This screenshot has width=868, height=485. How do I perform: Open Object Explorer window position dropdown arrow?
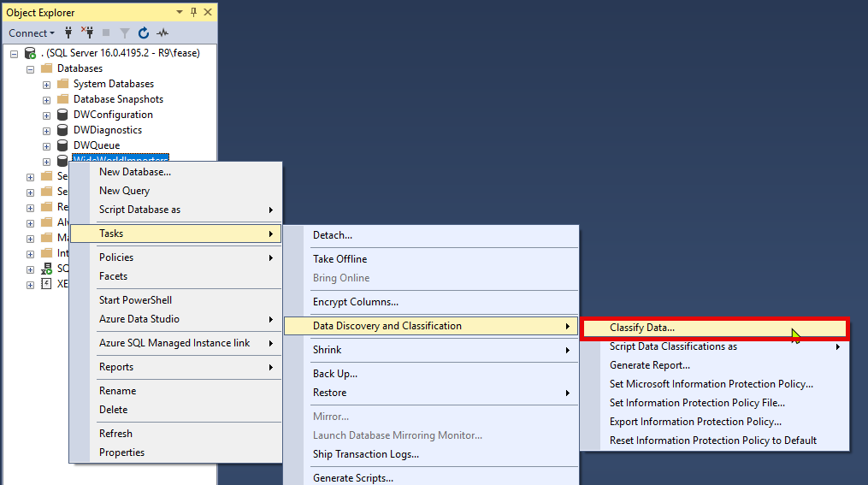pyautogui.click(x=180, y=13)
